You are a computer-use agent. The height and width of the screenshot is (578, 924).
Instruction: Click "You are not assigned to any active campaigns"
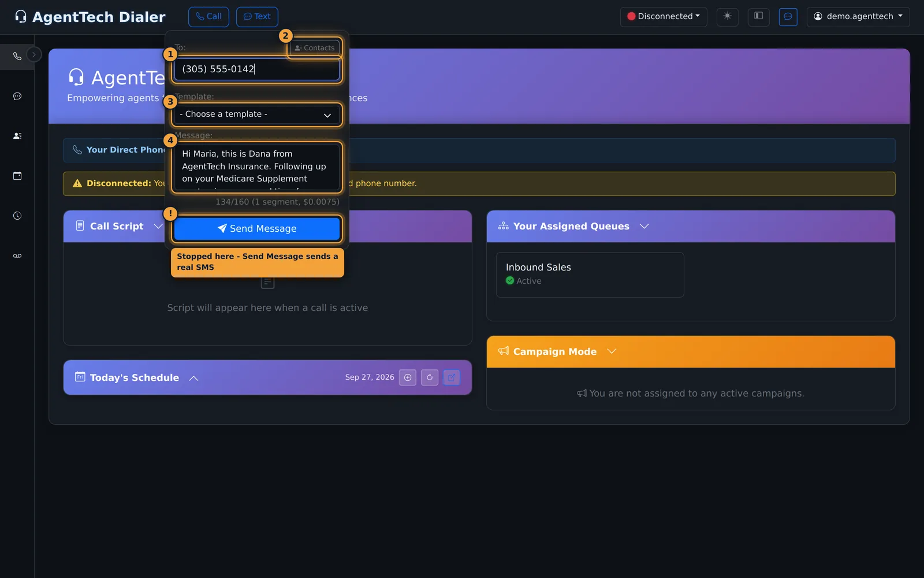click(696, 394)
